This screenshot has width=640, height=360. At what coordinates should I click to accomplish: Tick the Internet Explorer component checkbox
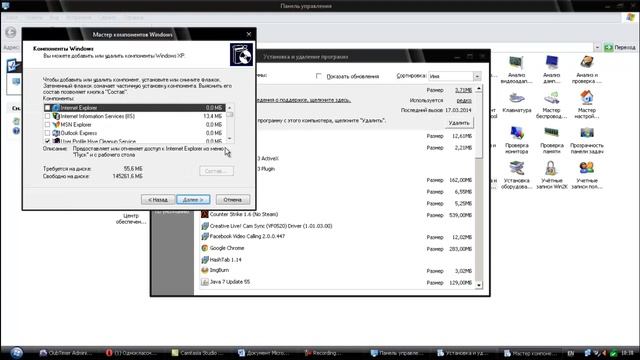[47, 108]
